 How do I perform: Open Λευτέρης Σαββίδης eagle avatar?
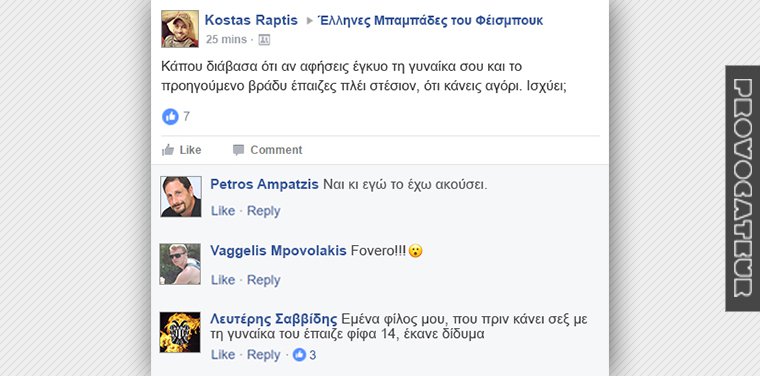coord(180,332)
